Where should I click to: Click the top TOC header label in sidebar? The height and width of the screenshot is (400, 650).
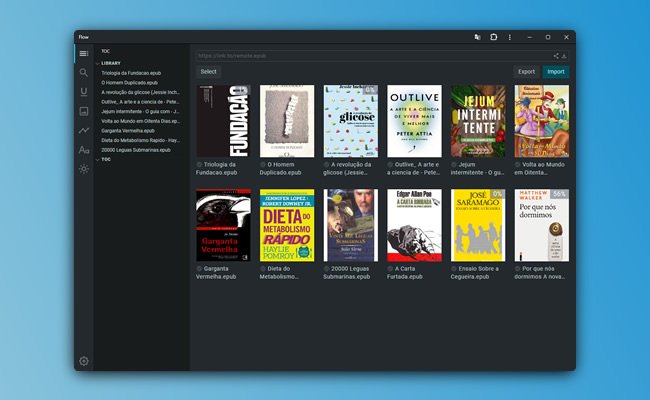pyautogui.click(x=105, y=51)
